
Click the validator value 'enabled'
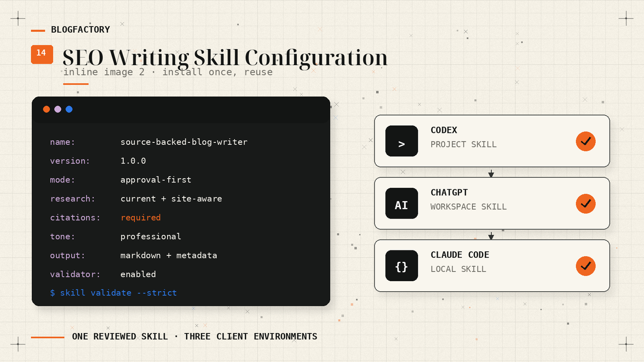tap(138, 274)
